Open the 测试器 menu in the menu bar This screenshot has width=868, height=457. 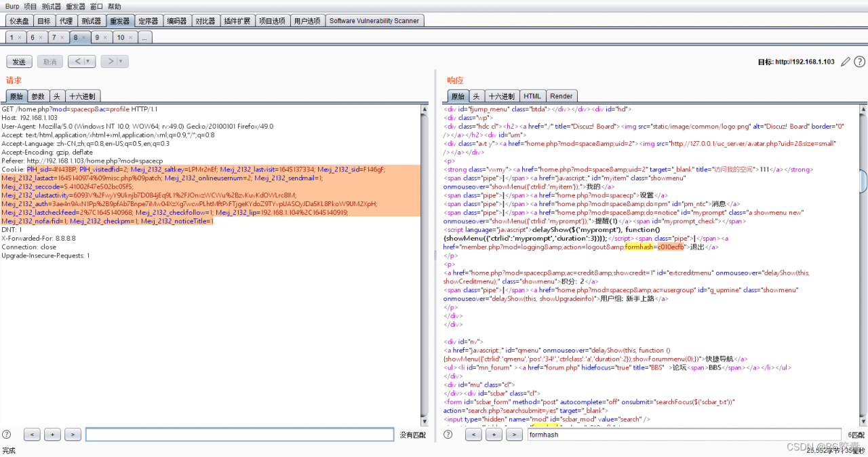[x=52, y=6]
